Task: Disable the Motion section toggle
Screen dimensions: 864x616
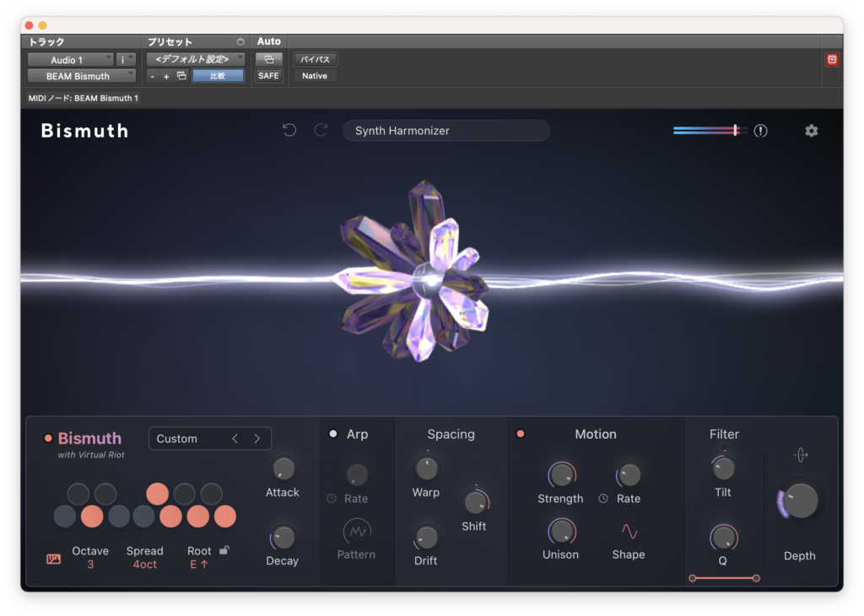Action: pyautogui.click(x=520, y=435)
